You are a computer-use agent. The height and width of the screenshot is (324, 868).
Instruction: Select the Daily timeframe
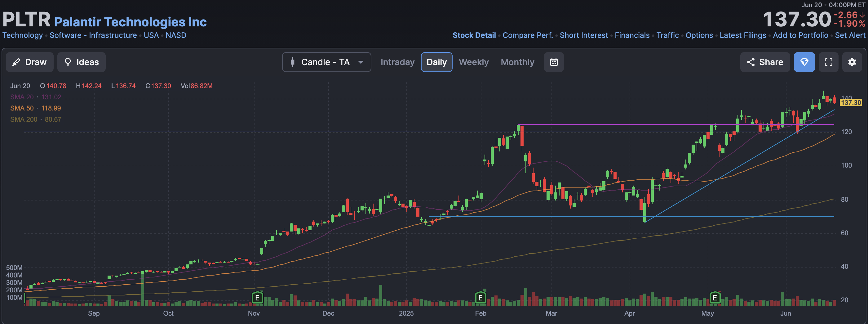(x=437, y=62)
